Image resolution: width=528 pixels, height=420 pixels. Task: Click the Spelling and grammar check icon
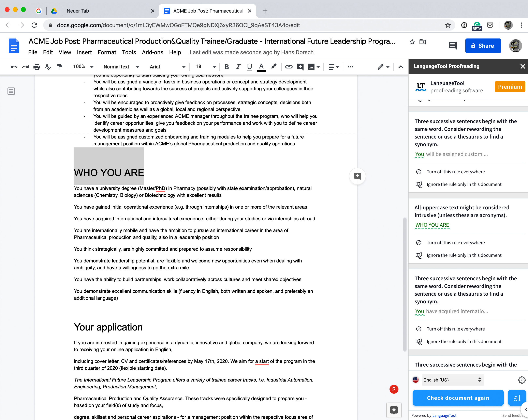(48, 67)
